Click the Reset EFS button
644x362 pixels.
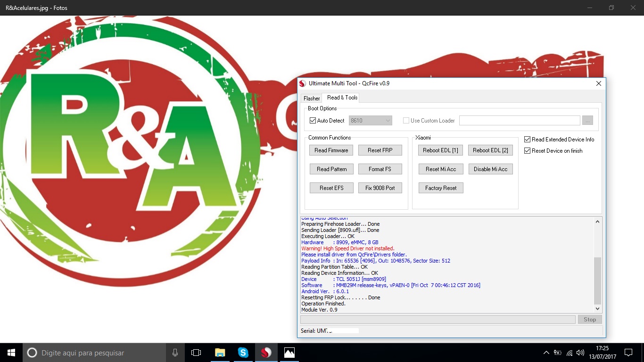coord(331,188)
